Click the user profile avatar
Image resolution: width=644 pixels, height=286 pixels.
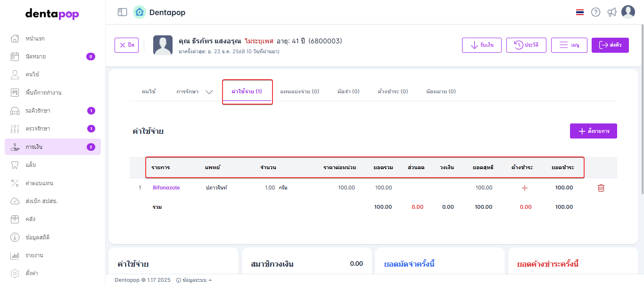tap(628, 12)
